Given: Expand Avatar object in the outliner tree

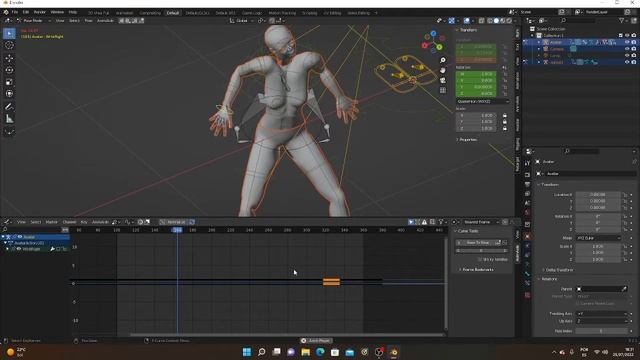Looking at the screenshot, I should [539, 42].
